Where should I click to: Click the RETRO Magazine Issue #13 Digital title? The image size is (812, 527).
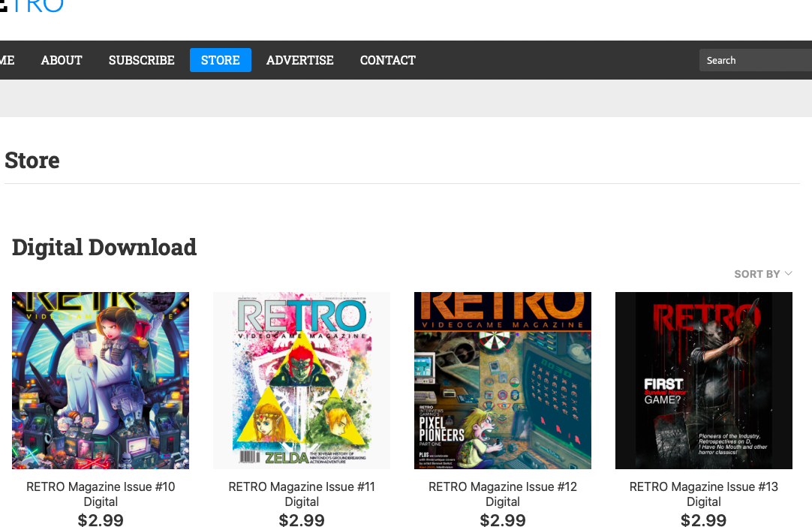(703, 494)
